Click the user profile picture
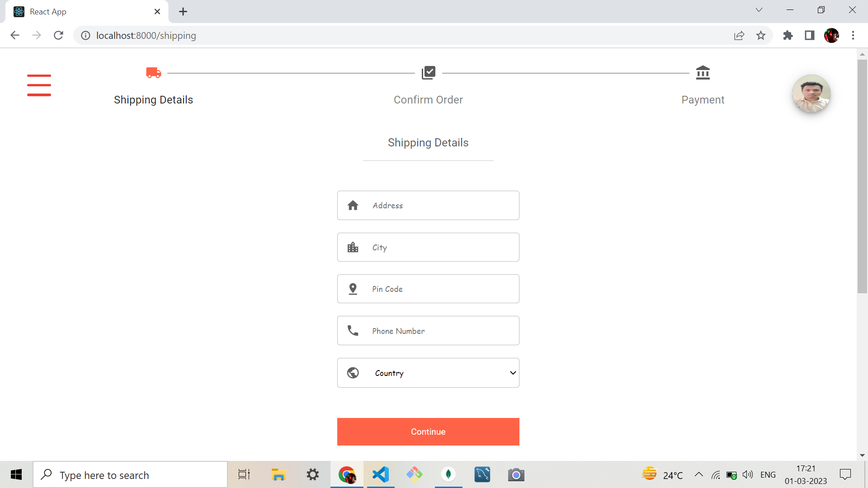This screenshot has height=488, width=868. pos(811,94)
